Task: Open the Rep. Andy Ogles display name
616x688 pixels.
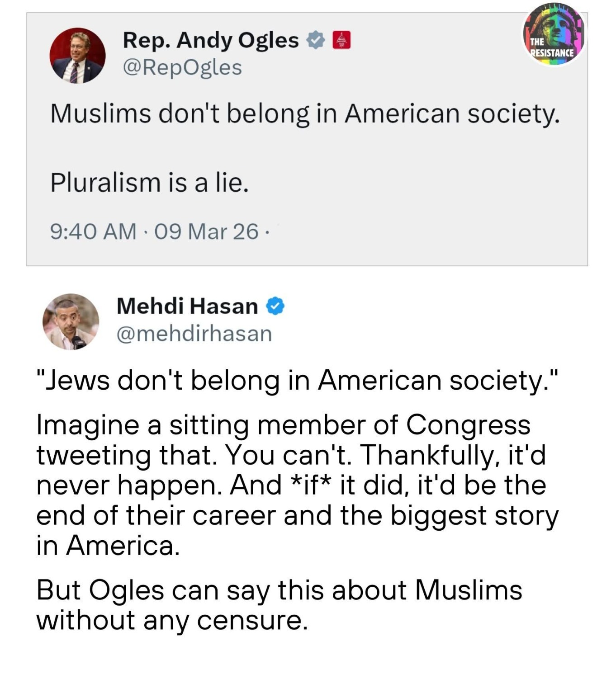Action: pyautogui.click(x=210, y=40)
